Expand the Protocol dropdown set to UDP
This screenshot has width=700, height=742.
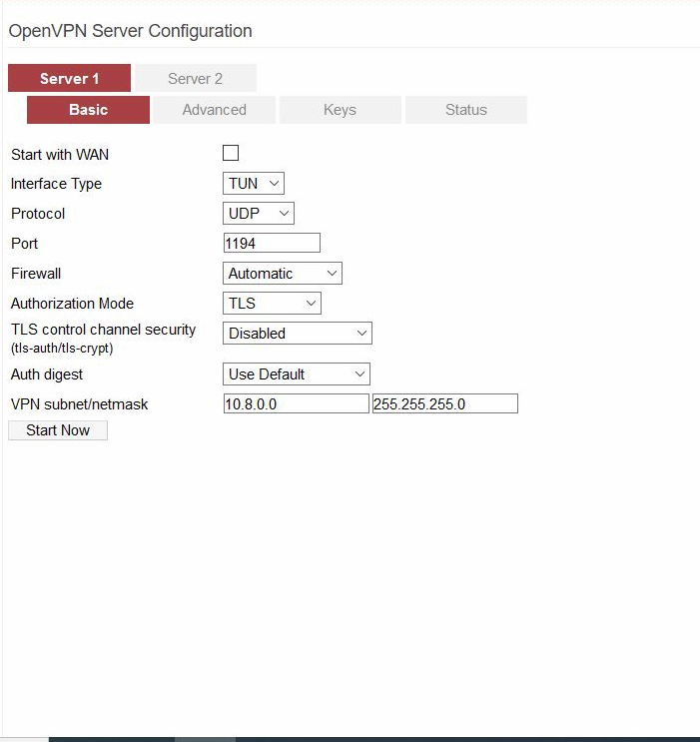(258, 214)
